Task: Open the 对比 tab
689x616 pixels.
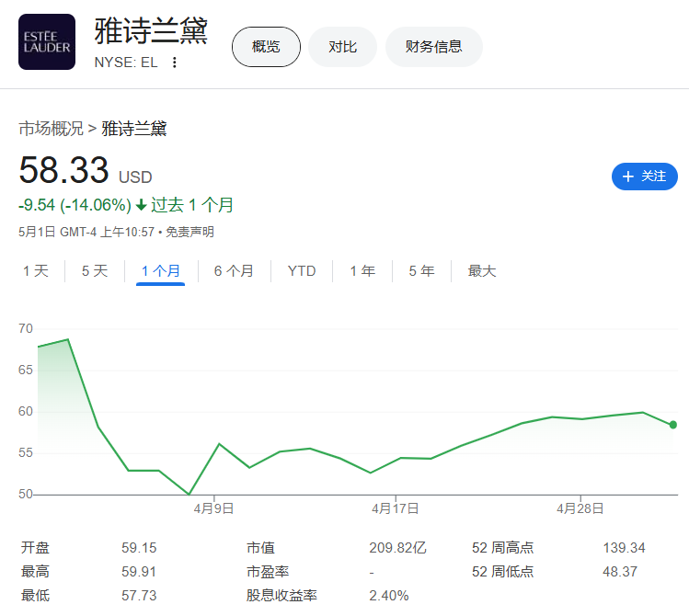Action: click(x=343, y=47)
